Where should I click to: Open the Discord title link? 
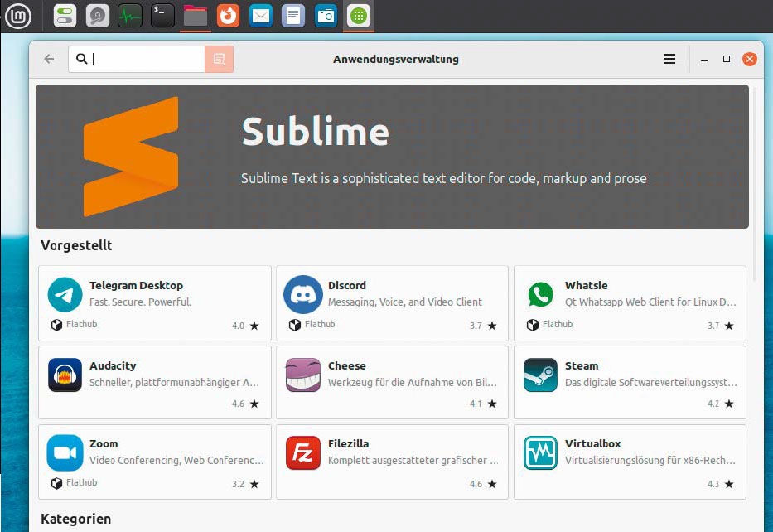(x=347, y=286)
